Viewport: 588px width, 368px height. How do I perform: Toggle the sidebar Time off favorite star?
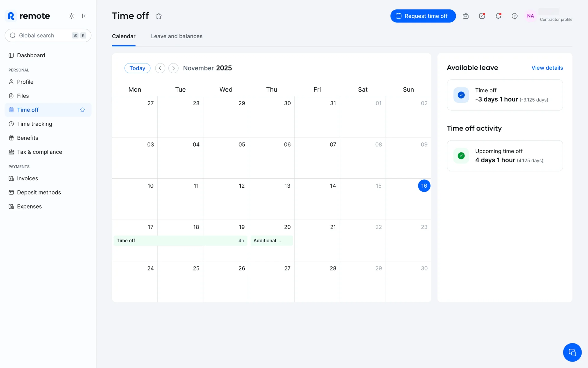pyautogui.click(x=82, y=110)
